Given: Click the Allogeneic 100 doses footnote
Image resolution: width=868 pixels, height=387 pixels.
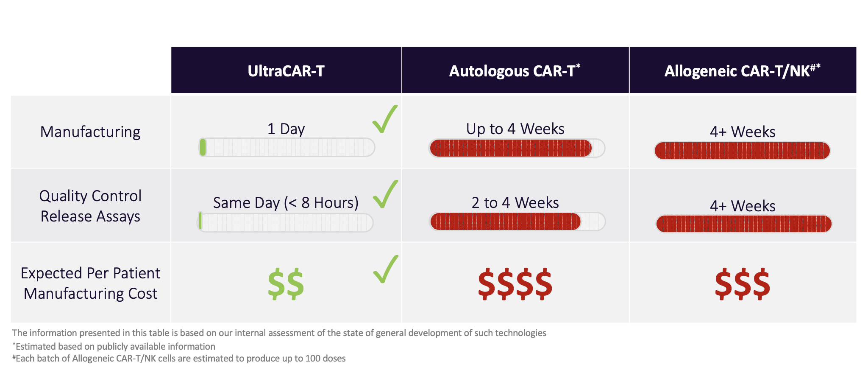Looking at the screenshot, I should click(x=180, y=359).
